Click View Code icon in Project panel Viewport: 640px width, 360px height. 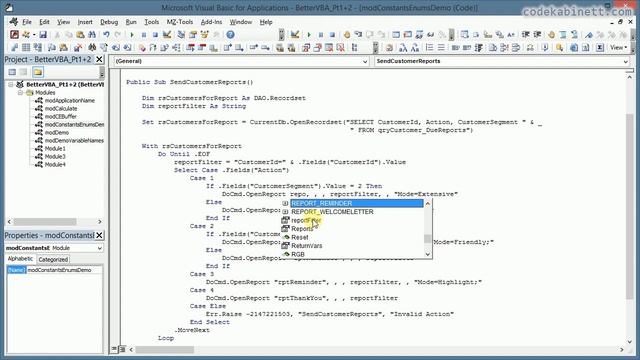[x=12, y=72]
